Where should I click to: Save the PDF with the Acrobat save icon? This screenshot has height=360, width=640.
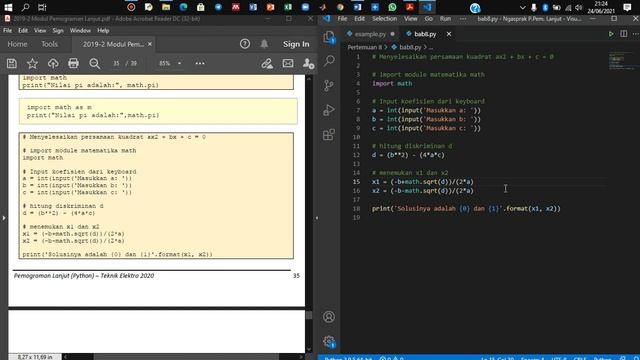coord(12,63)
